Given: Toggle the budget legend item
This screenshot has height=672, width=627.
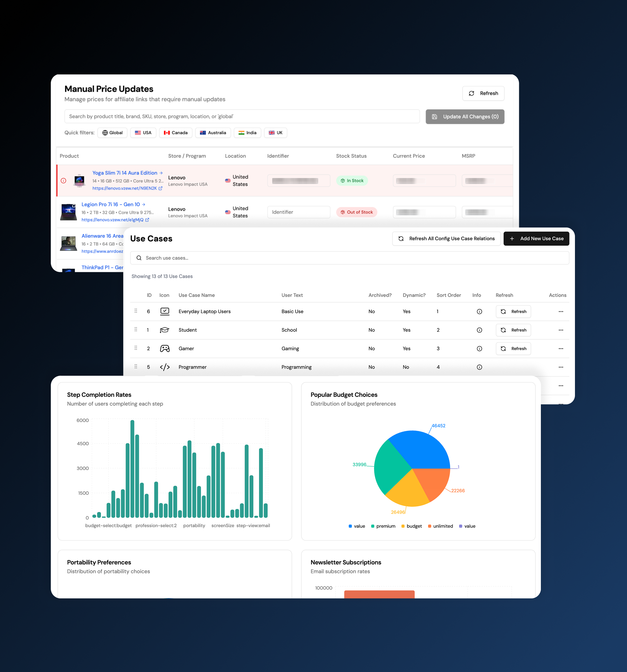Looking at the screenshot, I should tap(411, 526).
